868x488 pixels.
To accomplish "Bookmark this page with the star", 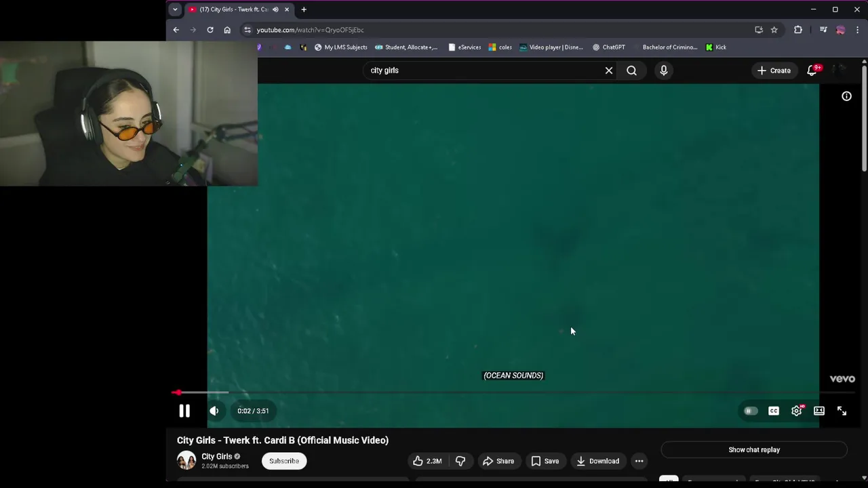I will click(x=774, y=30).
